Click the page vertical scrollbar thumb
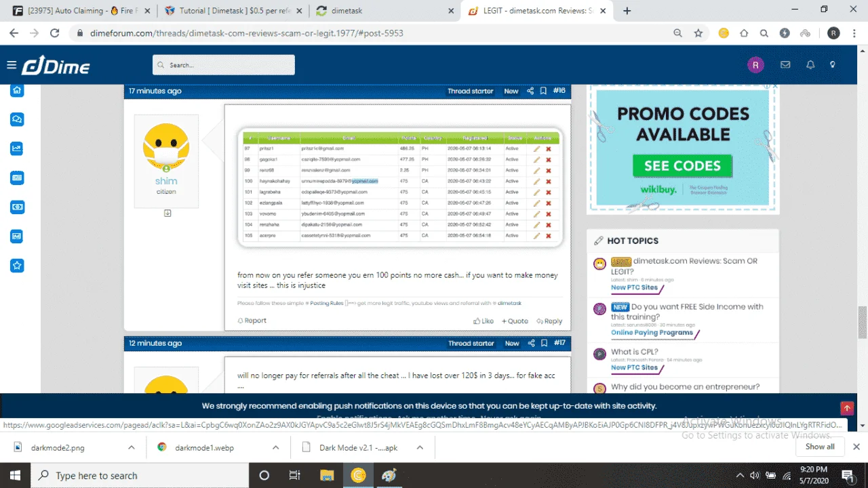 863,321
